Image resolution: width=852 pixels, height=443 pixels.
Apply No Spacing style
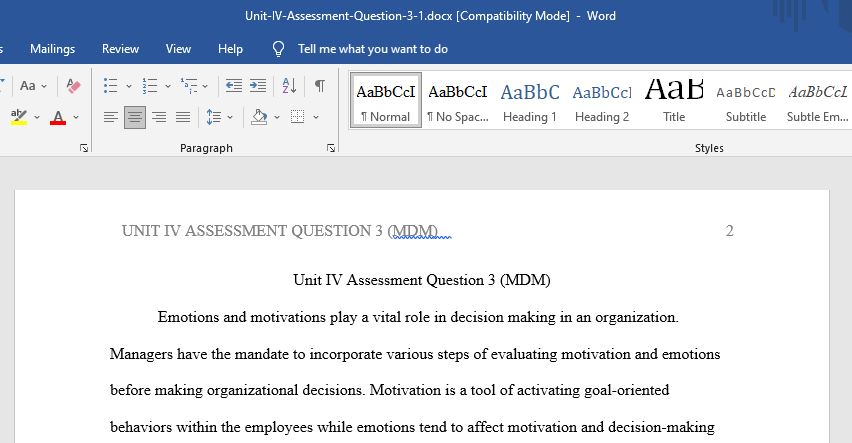coord(458,101)
